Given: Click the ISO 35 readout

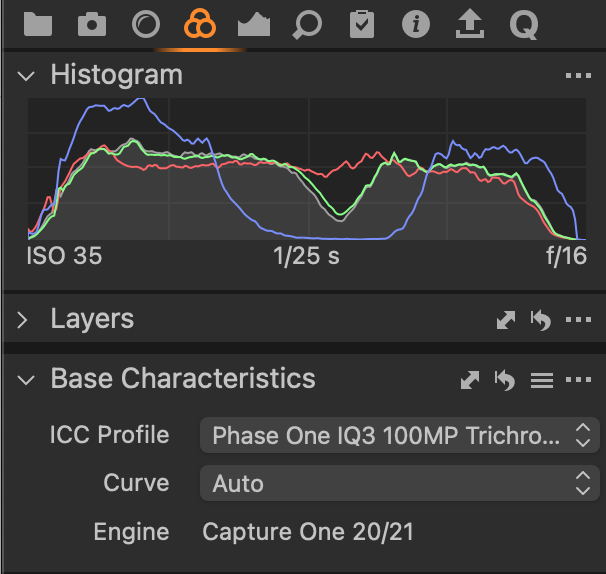Looking at the screenshot, I should click(x=64, y=256).
